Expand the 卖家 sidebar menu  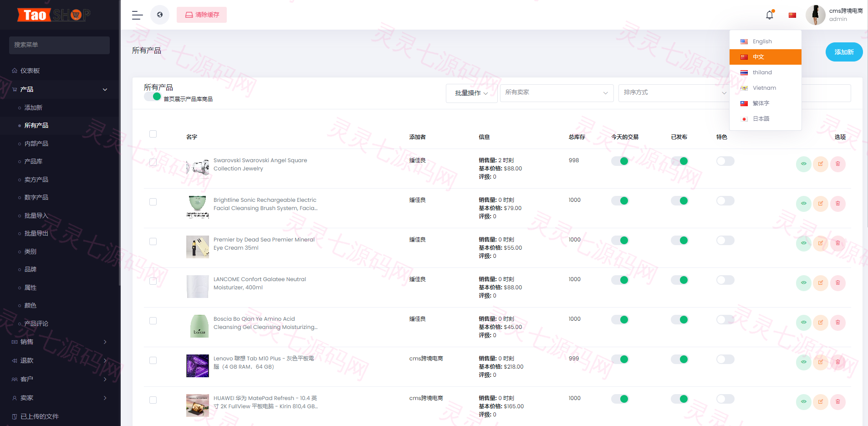pyautogui.click(x=60, y=398)
